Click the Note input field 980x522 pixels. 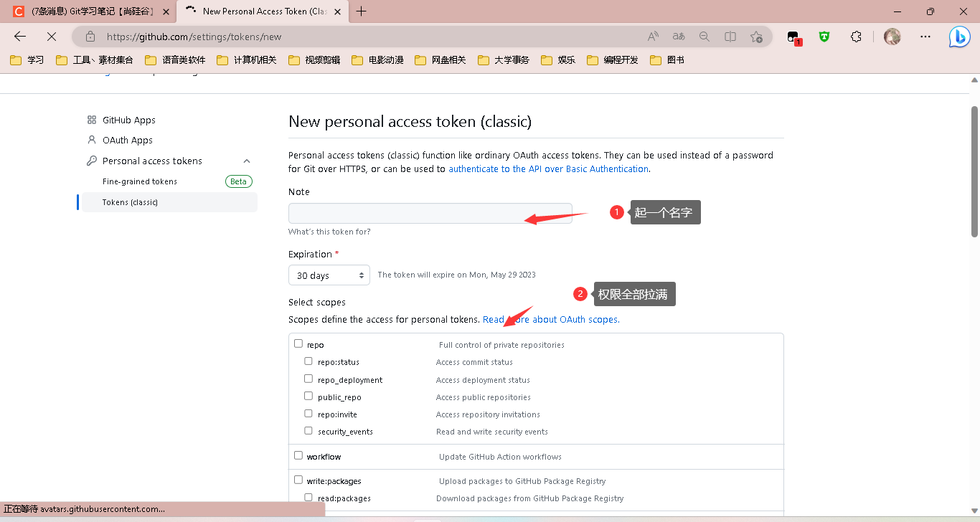(x=430, y=213)
